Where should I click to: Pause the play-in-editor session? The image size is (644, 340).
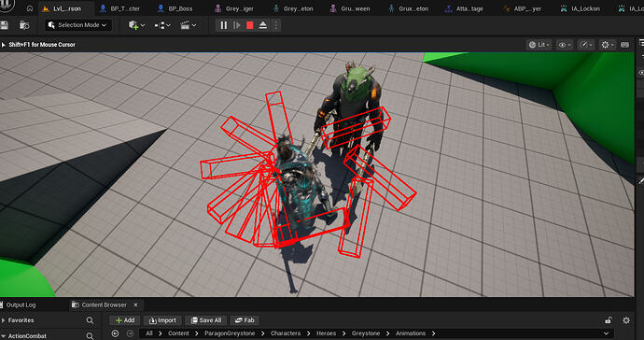(x=223, y=25)
